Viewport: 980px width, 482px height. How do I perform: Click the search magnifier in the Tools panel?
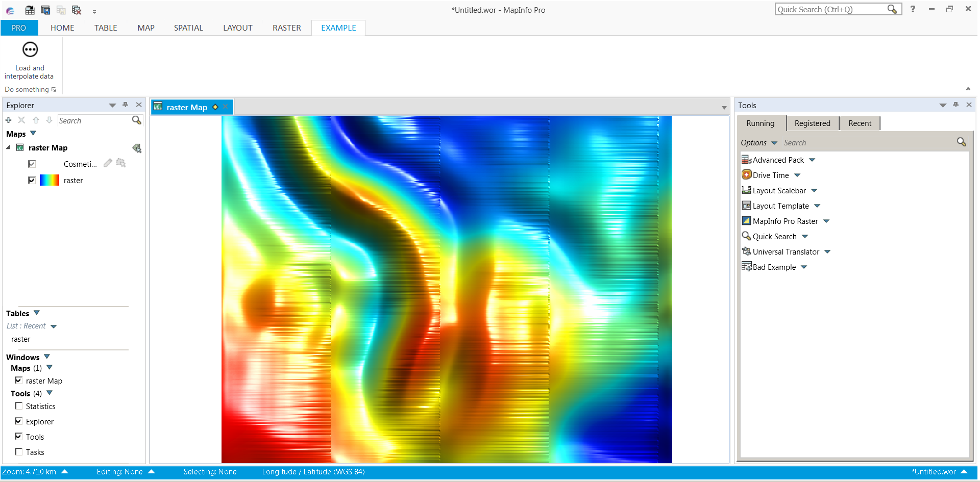962,142
